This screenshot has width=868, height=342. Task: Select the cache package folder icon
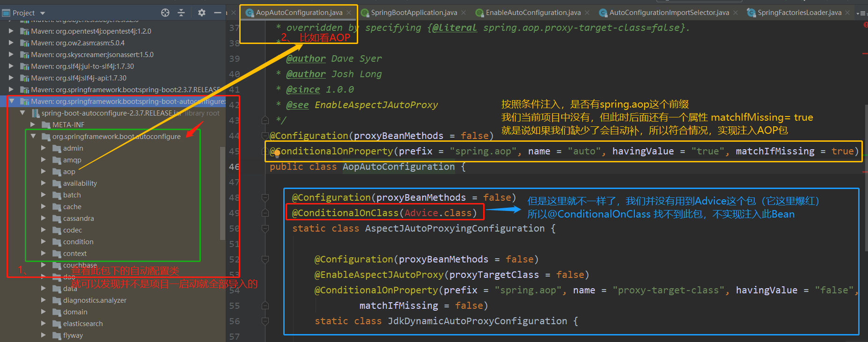click(57, 207)
